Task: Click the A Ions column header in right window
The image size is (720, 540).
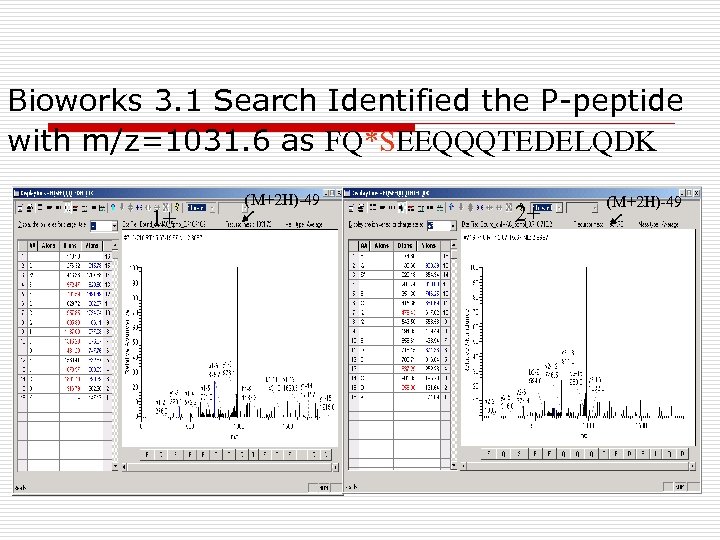Action: pyautogui.click(x=381, y=246)
